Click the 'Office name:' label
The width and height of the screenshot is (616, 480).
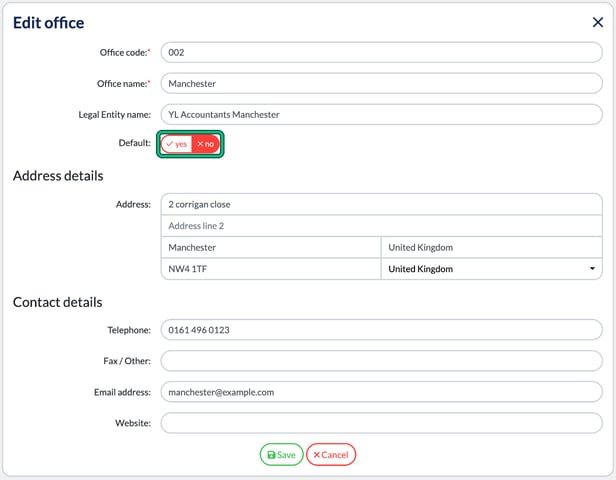[x=124, y=84]
